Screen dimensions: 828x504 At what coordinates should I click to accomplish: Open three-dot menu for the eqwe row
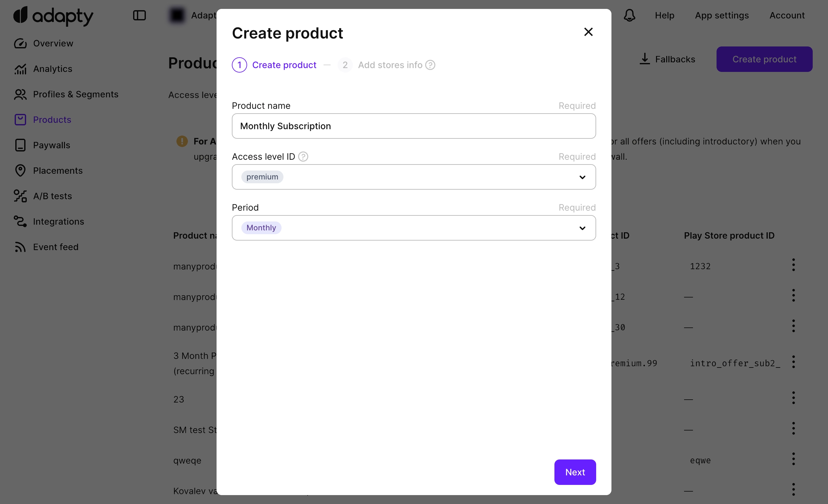point(793,459)
